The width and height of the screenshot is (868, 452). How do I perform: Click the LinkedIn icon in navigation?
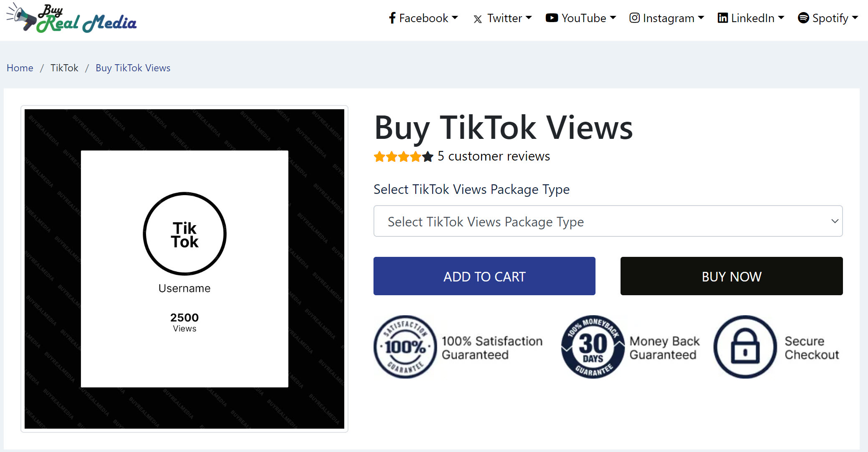click(x=723, y=18)
